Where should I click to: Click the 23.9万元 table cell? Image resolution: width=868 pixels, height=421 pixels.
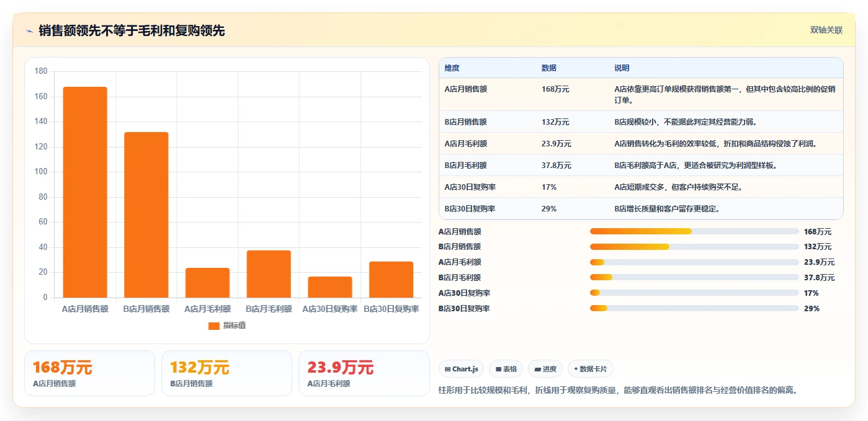(557, 144)
